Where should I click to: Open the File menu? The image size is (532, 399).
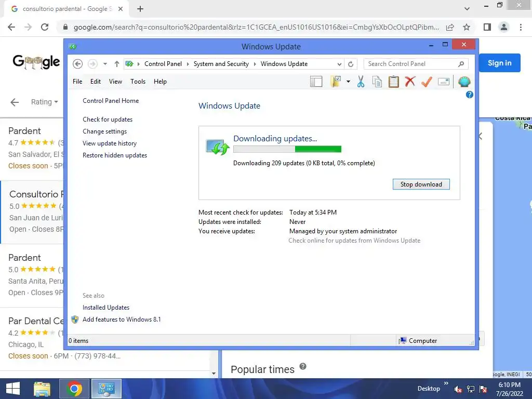(77, 82)
